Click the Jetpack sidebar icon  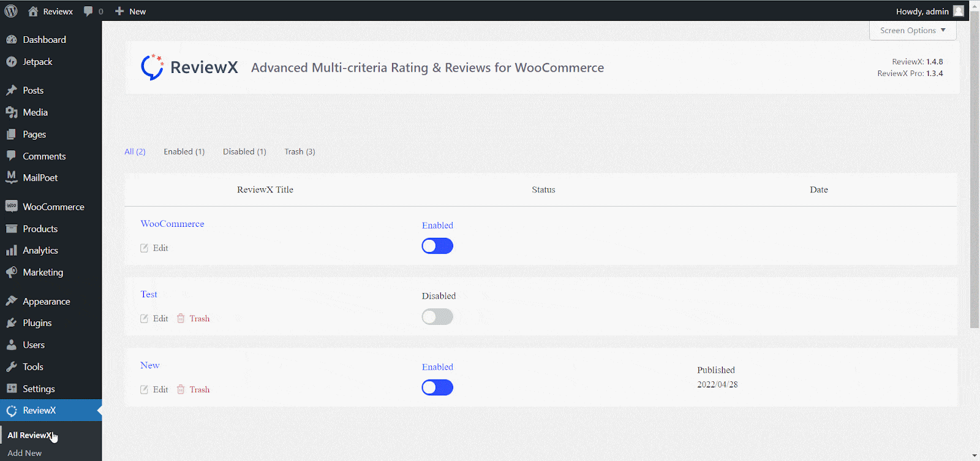click(11, 61)
